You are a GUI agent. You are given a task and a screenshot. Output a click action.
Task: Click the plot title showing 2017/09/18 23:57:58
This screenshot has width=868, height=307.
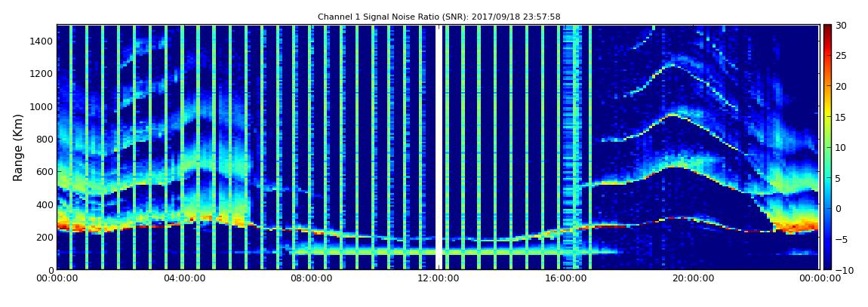[439, 17]
